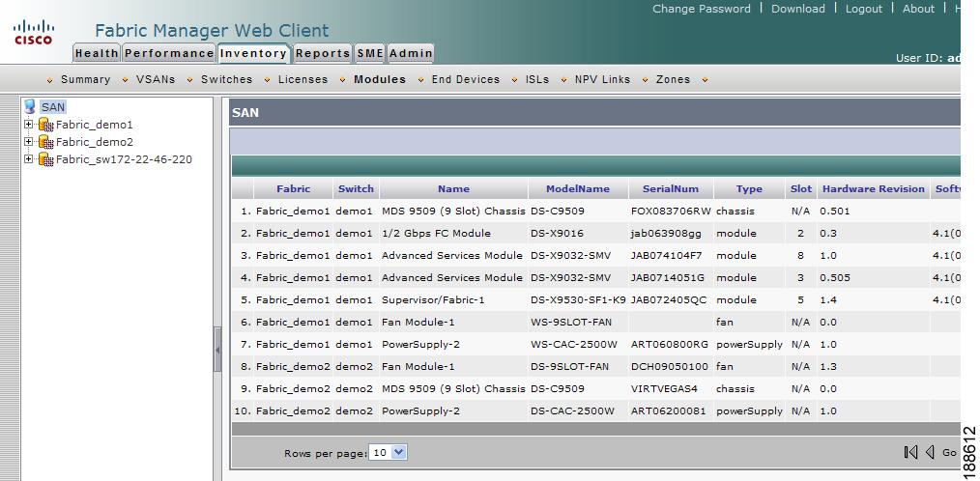The image size is (980, 481).
Task: Click the Download link
Action: tap(798, 9)
